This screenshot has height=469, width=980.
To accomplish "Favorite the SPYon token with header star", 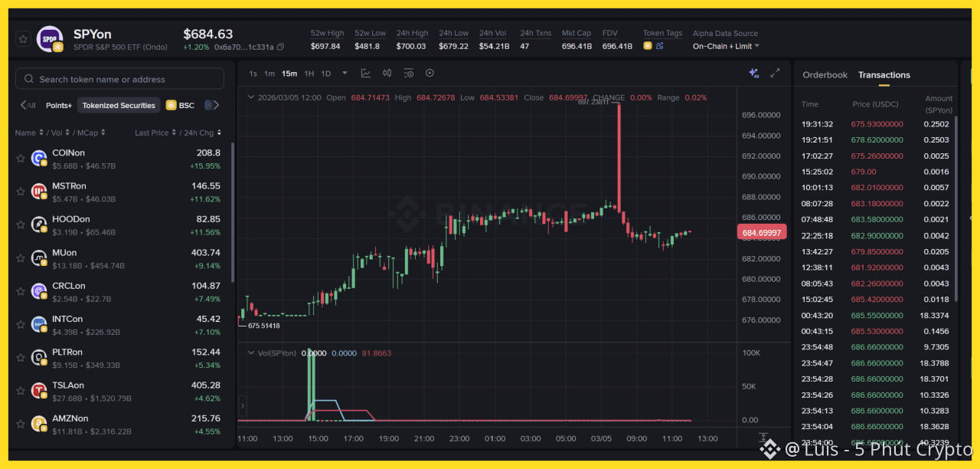I will (x=24, y=39).
